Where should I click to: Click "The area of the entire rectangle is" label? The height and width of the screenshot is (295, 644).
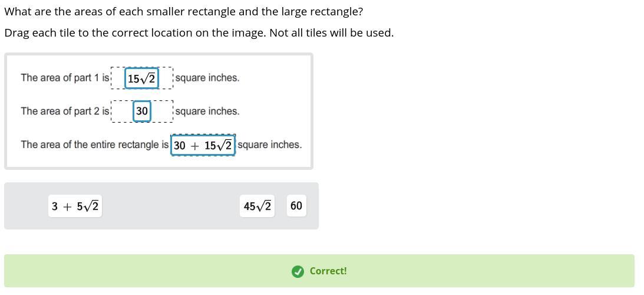(94, 145)
